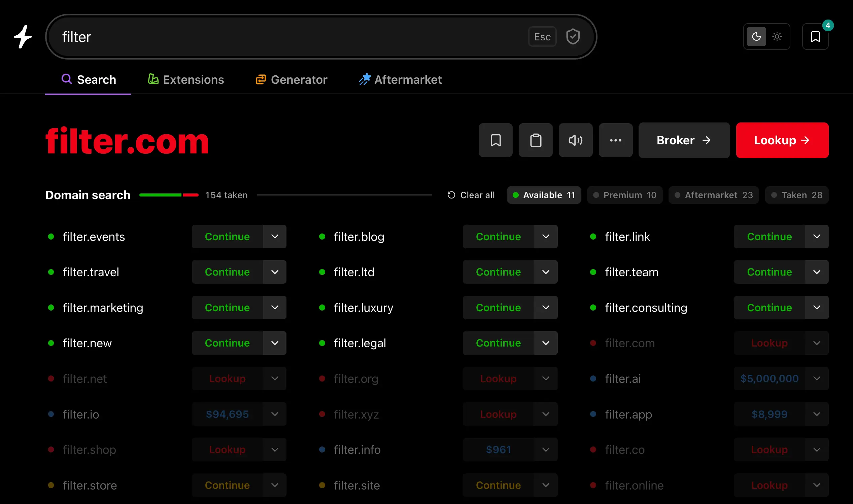Expand dropdown for filter.new
This screenshot has width=853, height=504.
click(274, 343)
